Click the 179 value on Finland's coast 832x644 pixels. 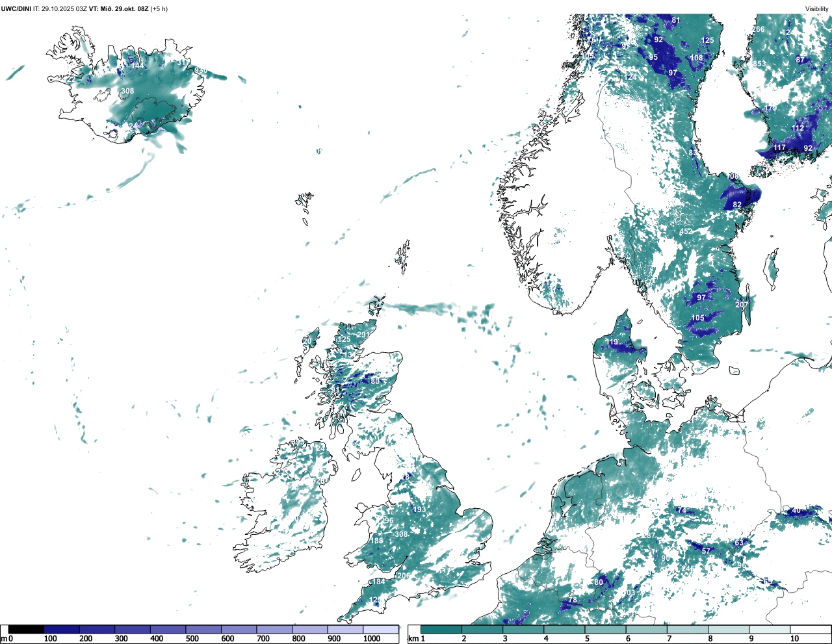pyautogui.click(x=771, y=108)
